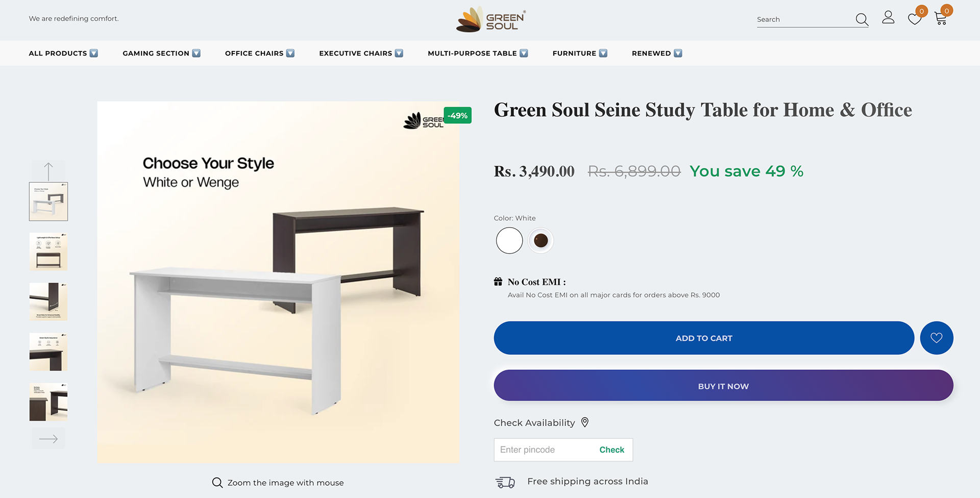Open the wishlist heart in header
980x498 pixels.
point(915,19)
